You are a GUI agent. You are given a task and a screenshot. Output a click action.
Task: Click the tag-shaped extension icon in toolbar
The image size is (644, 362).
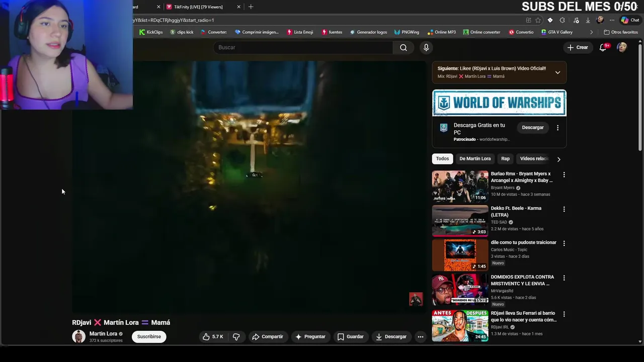tap(550, 20)
